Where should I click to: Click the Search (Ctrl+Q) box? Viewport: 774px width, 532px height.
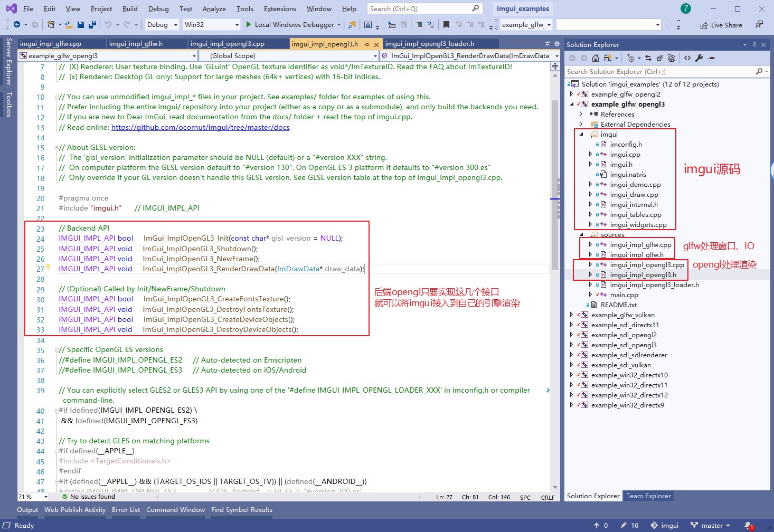tap(424, 8)
